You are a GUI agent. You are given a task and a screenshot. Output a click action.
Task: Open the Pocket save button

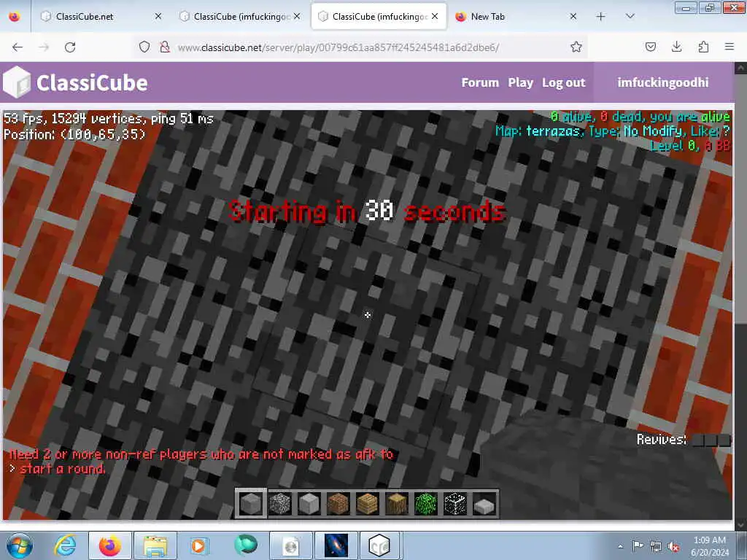pyautogui.click(x=650, y=47)
